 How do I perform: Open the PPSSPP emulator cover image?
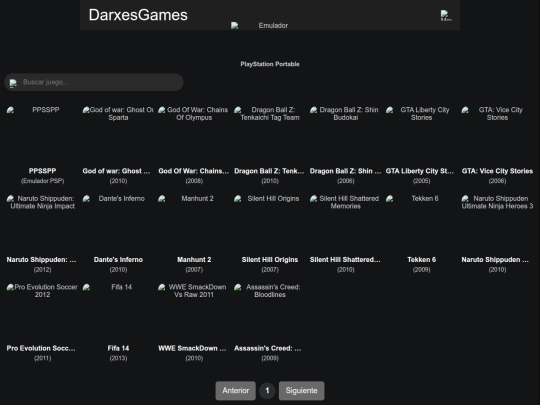tap(42, 135)
